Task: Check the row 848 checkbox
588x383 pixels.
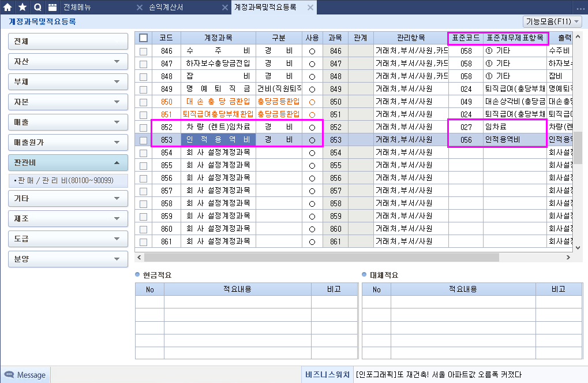Action: click(x=143, y=77)
